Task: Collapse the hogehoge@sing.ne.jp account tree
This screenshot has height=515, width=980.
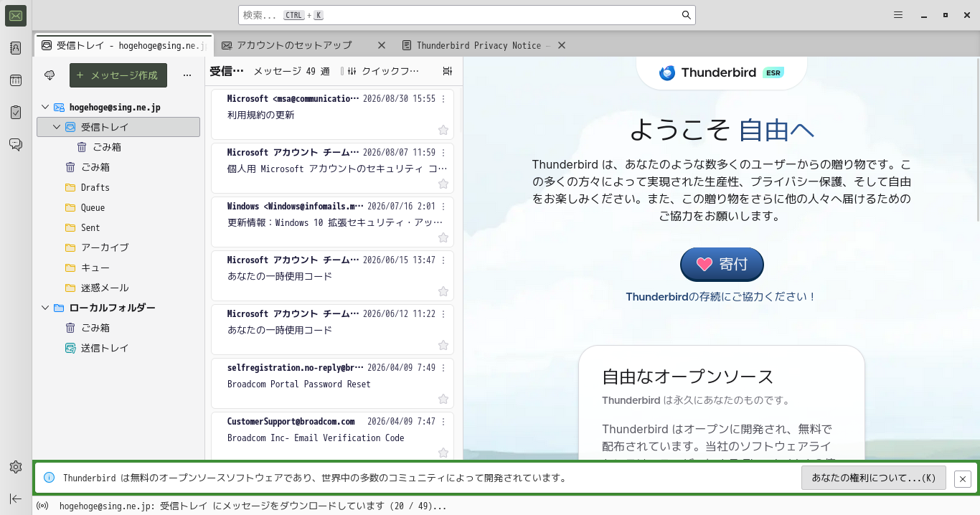Action: (45, 107)
